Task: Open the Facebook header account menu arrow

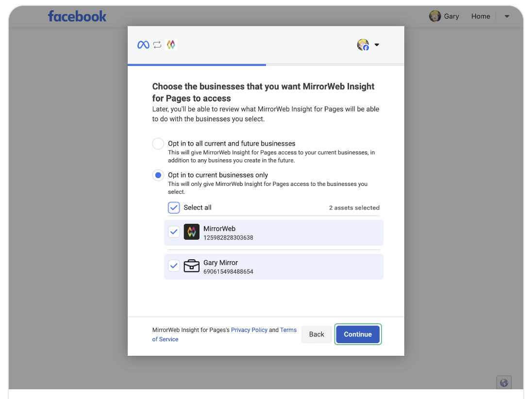Action: tap(507, 17)
